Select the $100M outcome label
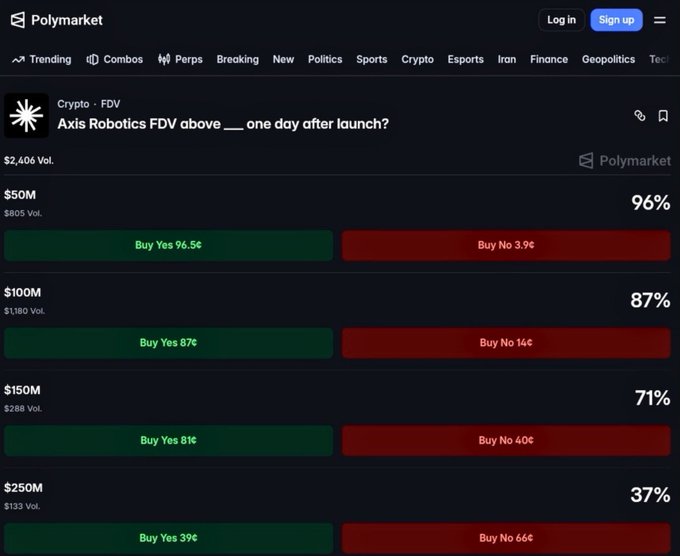 (x=23, y=292)
